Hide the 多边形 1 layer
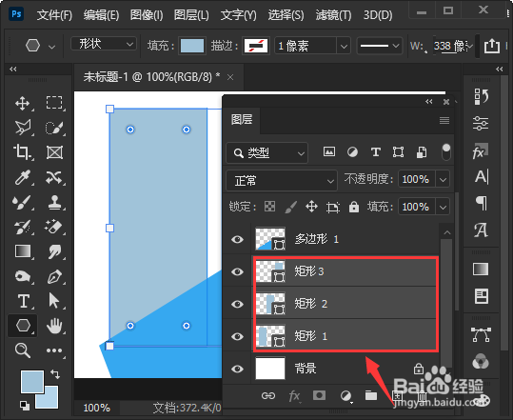Viewport: 513px width, 420px height. coord(237,239)
